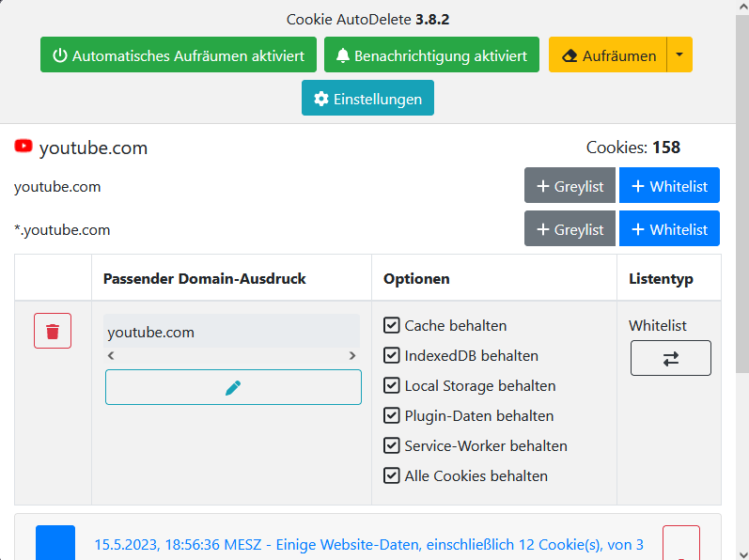
Task: Uncheck Alle Cookies behalten checkbox
Action: [x=392, y=476]
